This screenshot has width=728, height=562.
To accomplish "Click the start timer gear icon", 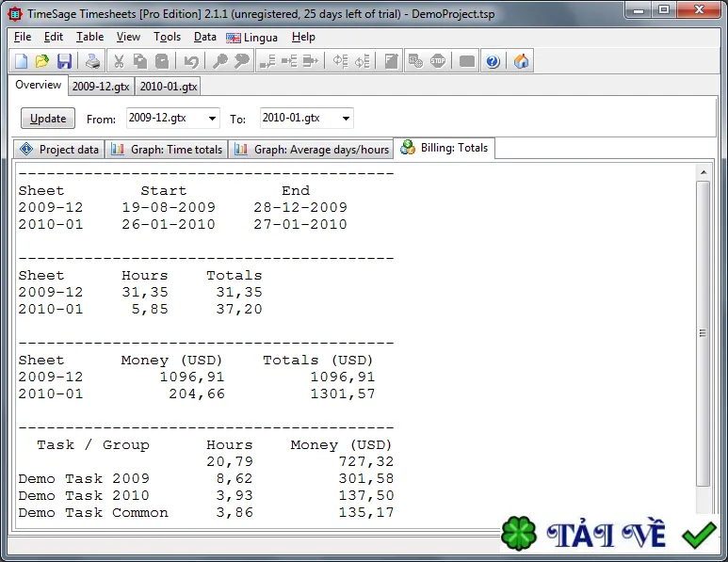I will point(415,61).
